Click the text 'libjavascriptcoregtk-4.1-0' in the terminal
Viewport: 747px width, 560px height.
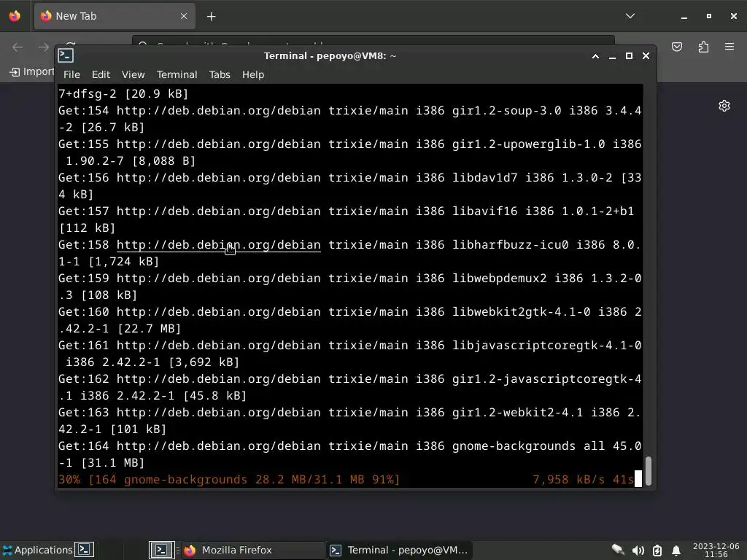point(546,345)
